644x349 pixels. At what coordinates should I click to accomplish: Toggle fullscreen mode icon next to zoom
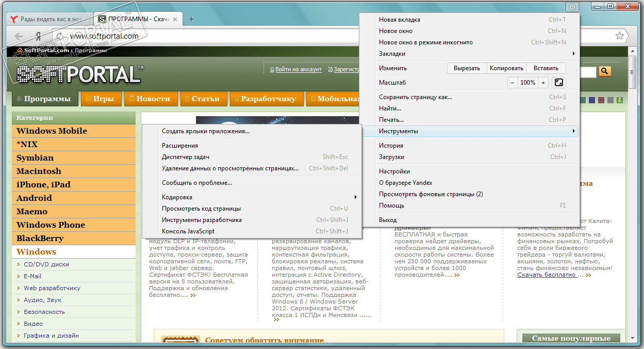559,83
